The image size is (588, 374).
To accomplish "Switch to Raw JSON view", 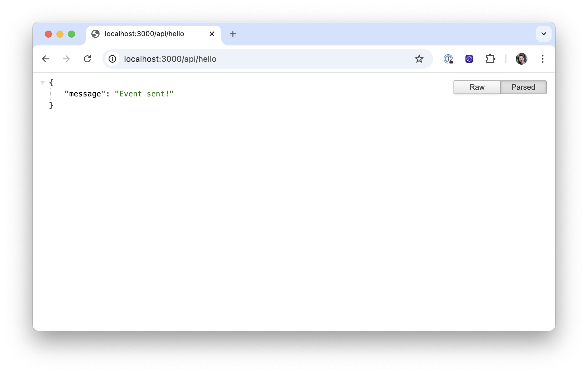I will (x=477, y=87).
